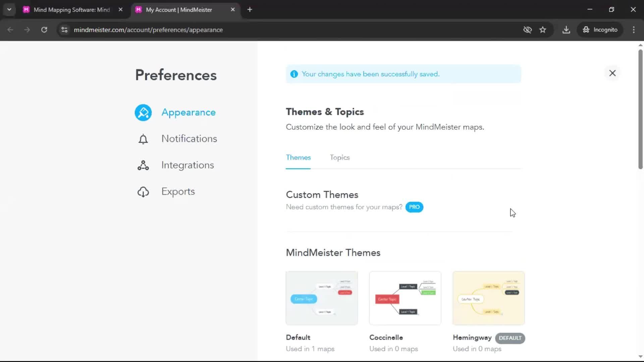Open the Appearance preferences paint icon
The image size is (644, 362).
click(143, 113)
